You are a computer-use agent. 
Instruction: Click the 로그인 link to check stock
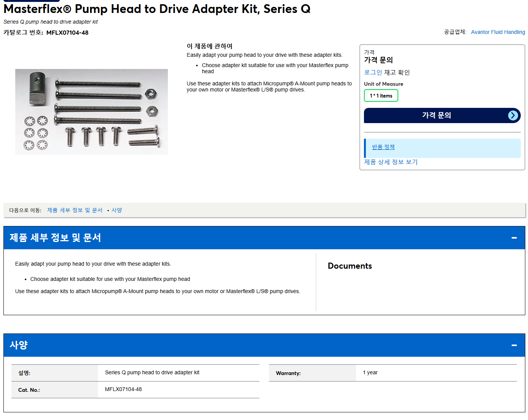coord(373,72)
